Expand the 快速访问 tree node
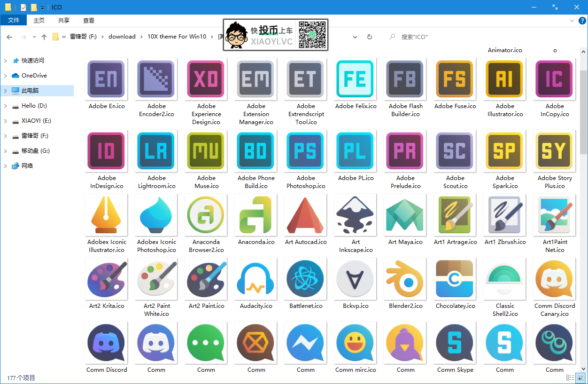Viewport: 588px width, 384px height. [6, 61]
